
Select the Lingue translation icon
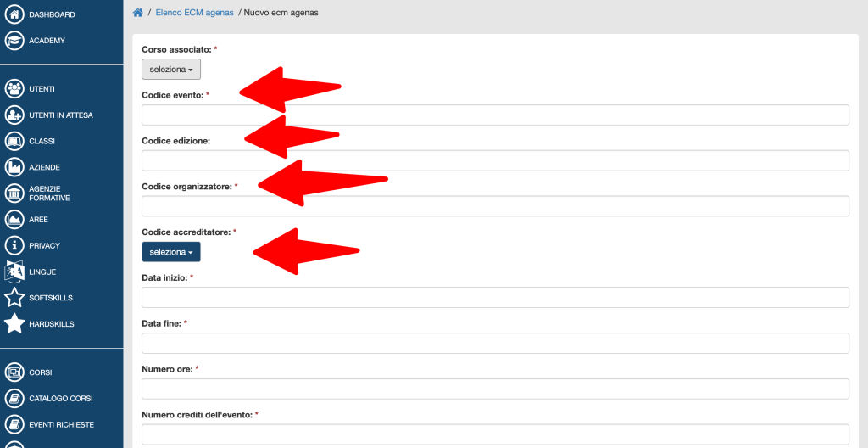14,272
